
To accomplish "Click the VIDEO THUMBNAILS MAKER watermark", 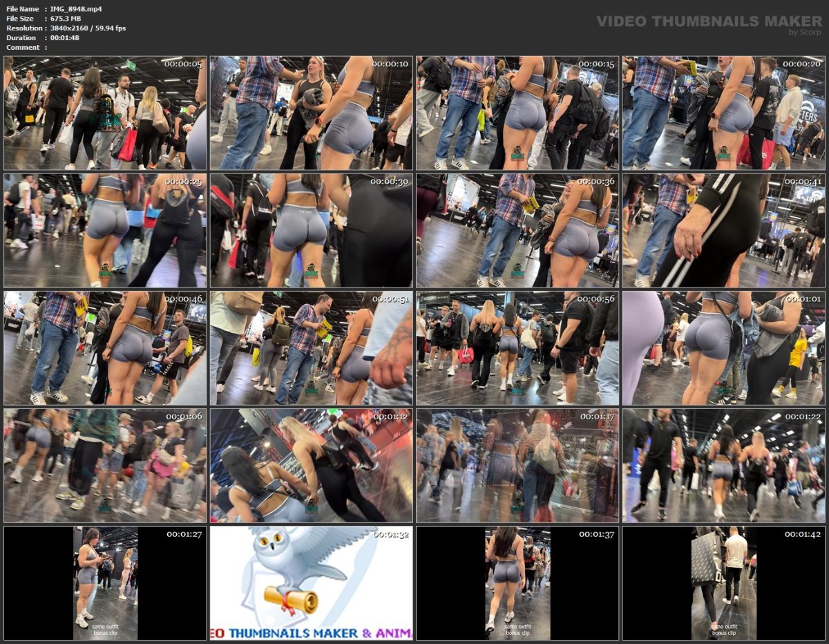I will [x=709, y=21].
